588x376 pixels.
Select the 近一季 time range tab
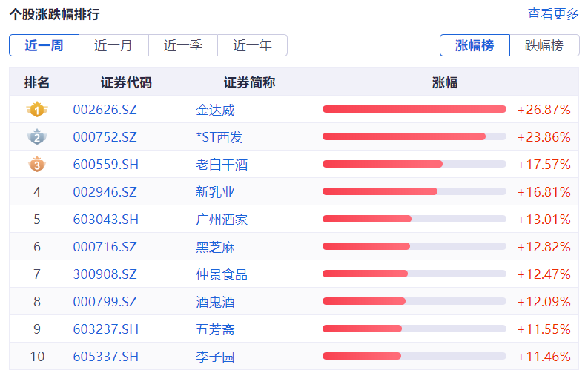tap(183, 45)
